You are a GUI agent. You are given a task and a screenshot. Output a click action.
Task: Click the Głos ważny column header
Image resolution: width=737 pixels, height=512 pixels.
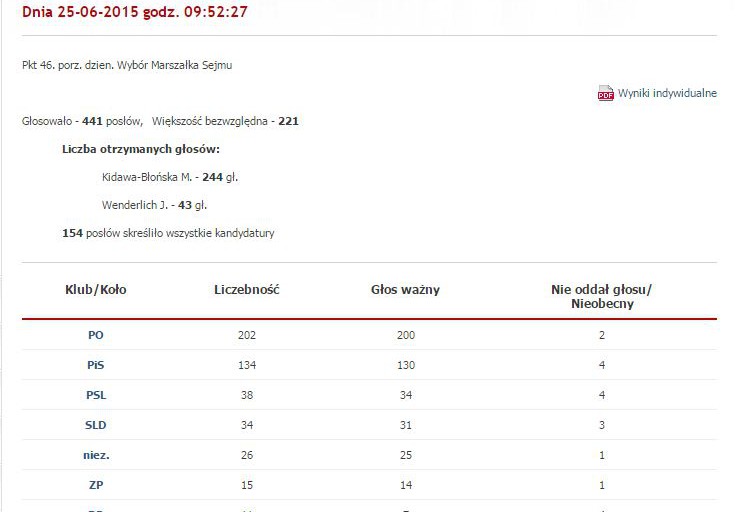(405, 290)
